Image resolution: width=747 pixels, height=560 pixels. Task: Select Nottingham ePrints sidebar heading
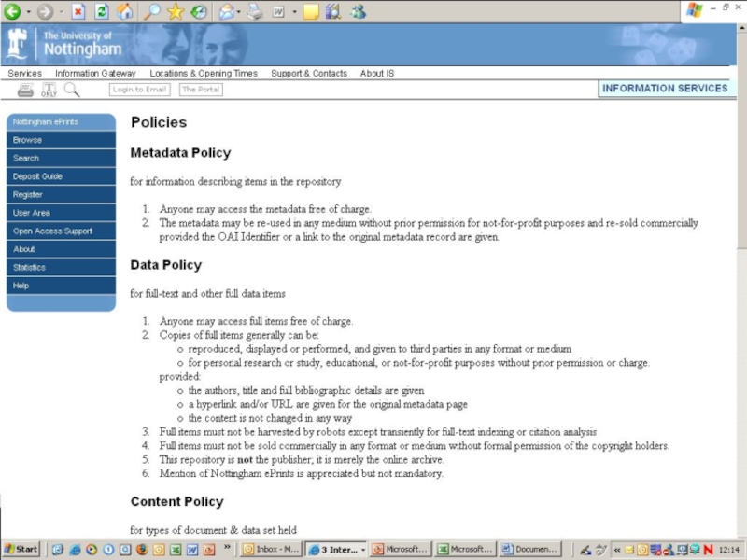(61, 122)
